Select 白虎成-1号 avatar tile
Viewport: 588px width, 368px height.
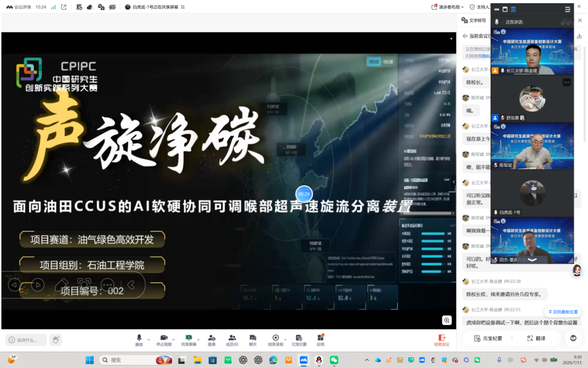pyautogui.click(x=532, y=193)
